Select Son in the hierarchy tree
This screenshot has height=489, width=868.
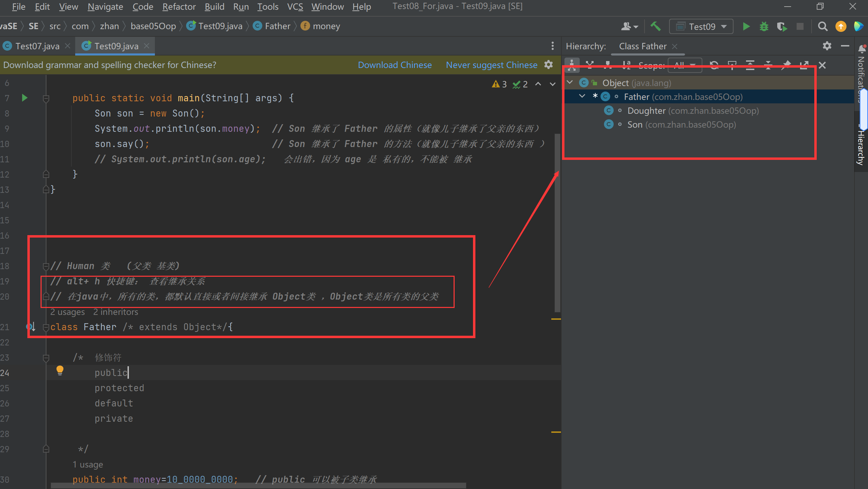(634, 125)
